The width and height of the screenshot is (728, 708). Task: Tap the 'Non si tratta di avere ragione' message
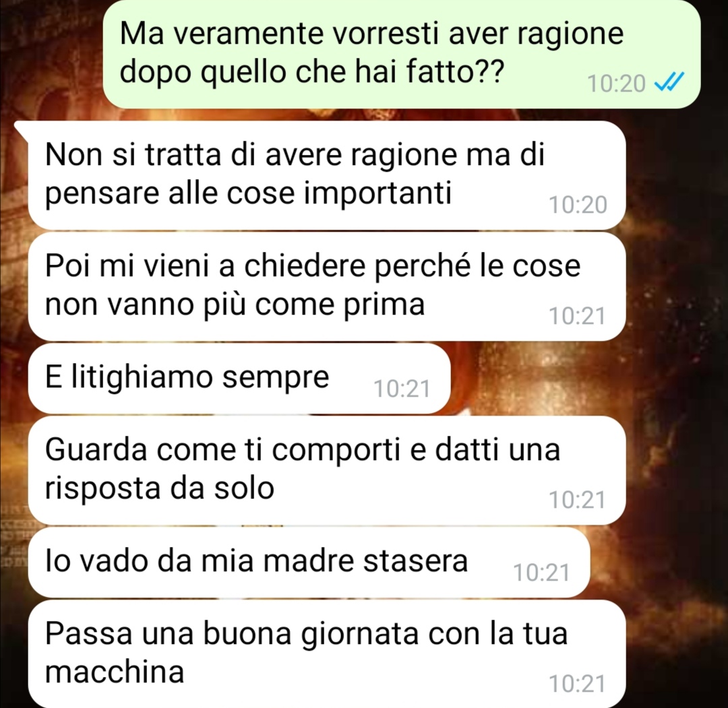coord(327,175)
